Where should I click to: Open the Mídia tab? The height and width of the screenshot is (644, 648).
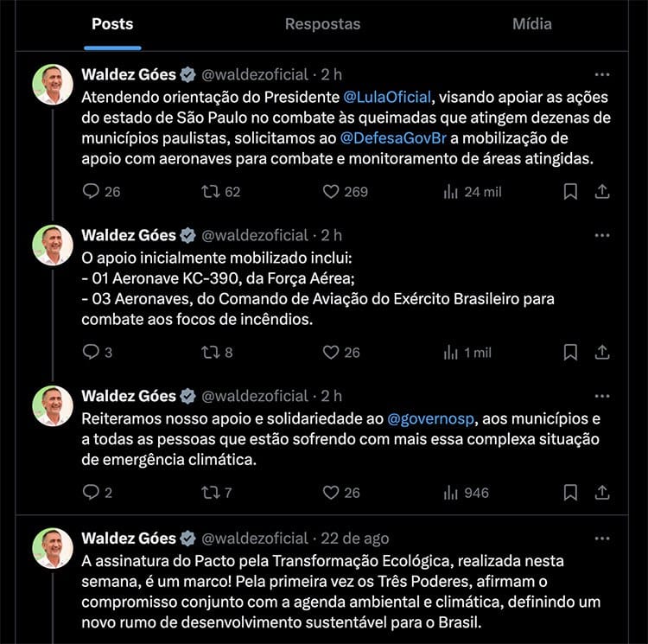(x=531, y=24)
